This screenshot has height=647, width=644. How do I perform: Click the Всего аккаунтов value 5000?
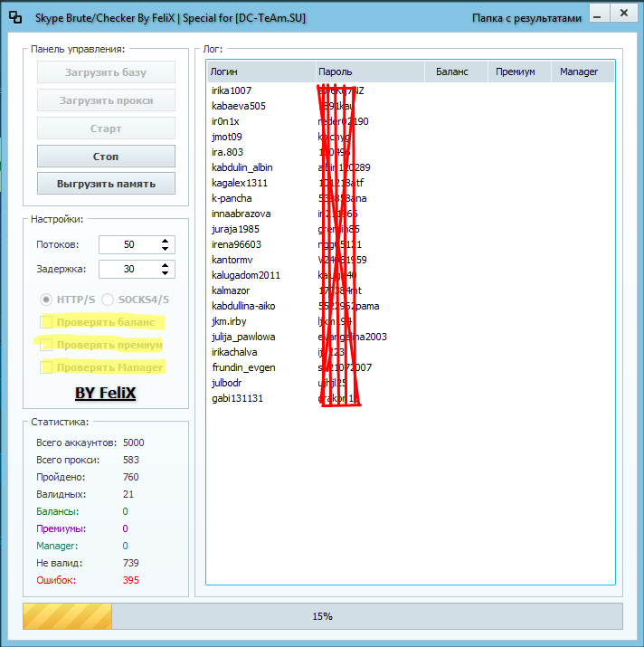click(133, 442)
